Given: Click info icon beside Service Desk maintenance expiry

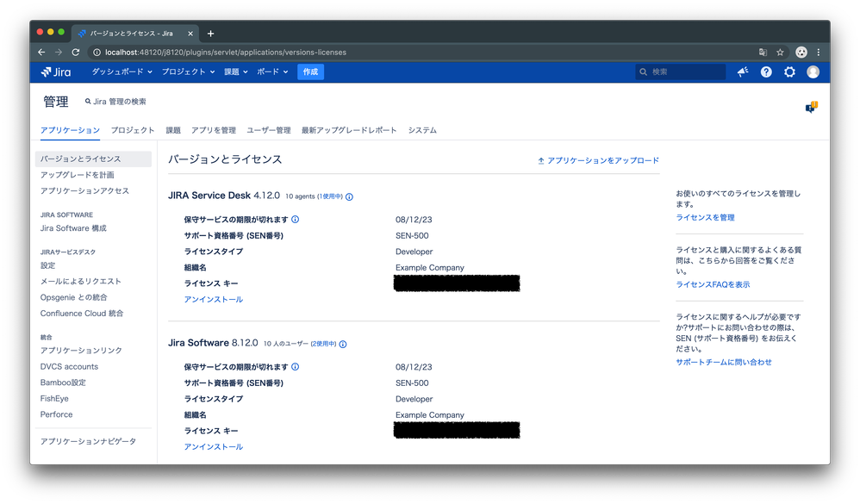Looking at the screenshot, I should point(295,220).
